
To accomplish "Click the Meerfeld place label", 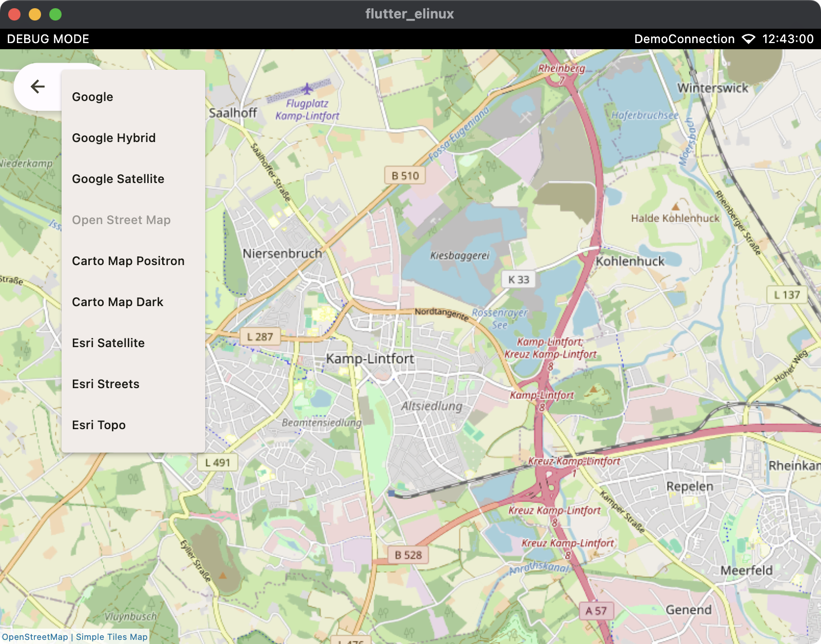I will coord(747,570).
